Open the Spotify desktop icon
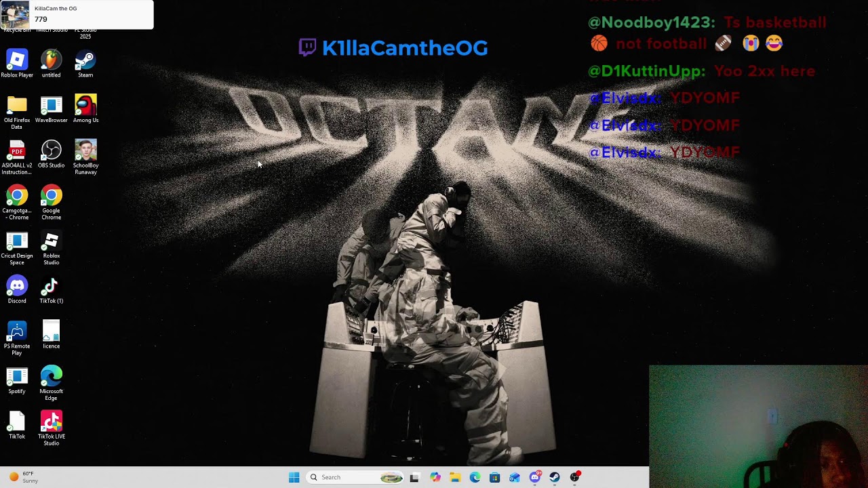Screen dimensions: 868x488 pyautogui.click(x=17, y=380)
